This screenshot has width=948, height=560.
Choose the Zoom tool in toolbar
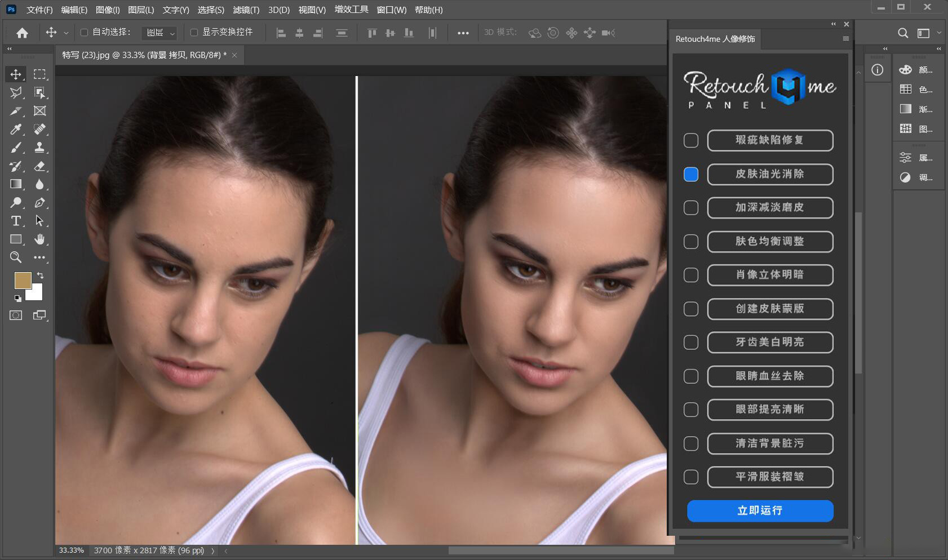pos(16,257)
